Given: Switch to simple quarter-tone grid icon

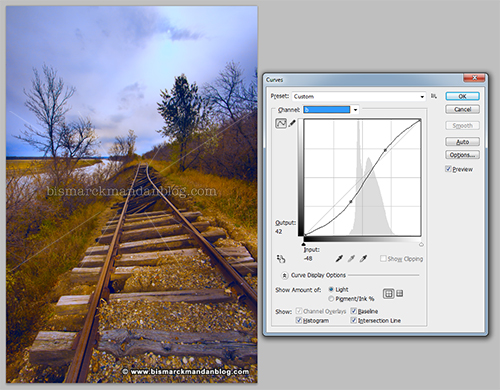Looking at the screenshot, I should pyautogui.click(x=388, y=294).
